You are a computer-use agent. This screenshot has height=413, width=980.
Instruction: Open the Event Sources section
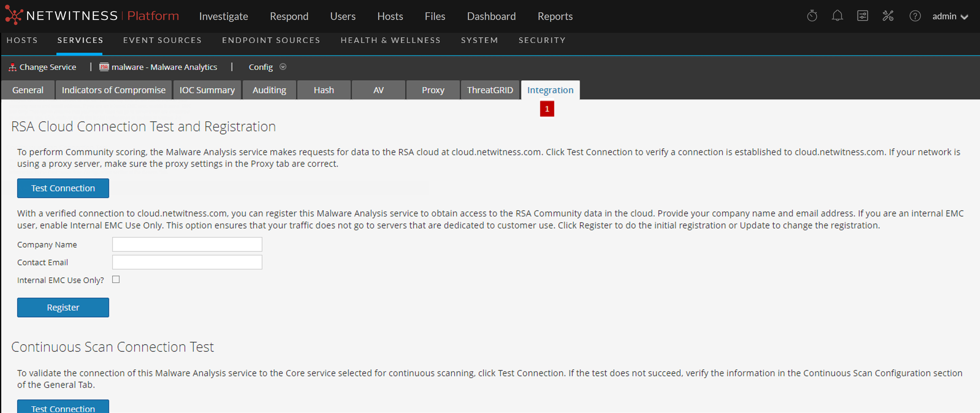162,40
